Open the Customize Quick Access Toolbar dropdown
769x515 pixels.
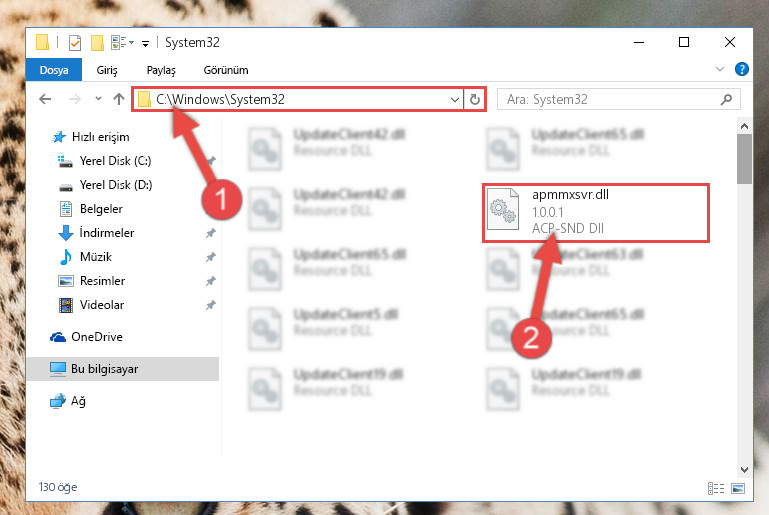[145, 44]
